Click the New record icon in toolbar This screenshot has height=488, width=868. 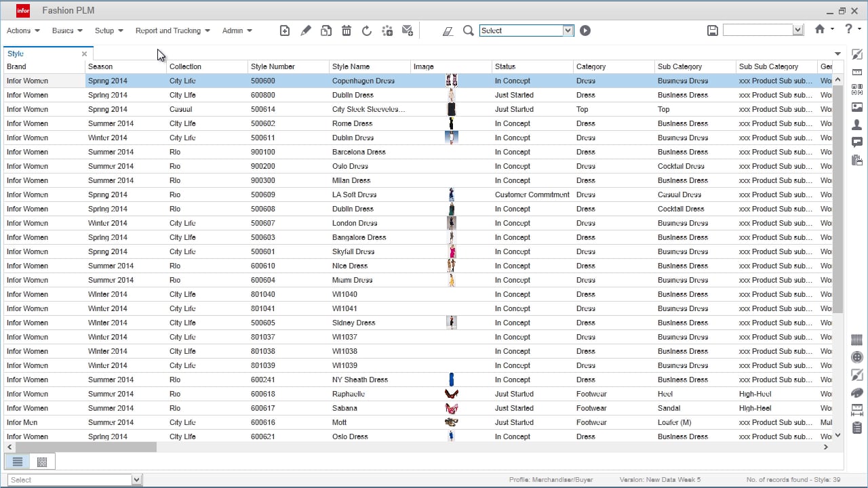tap(285, 30)
